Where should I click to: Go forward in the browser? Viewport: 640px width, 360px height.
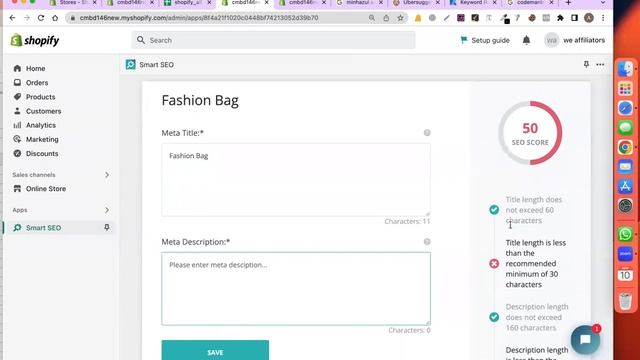tap(27, 18)
